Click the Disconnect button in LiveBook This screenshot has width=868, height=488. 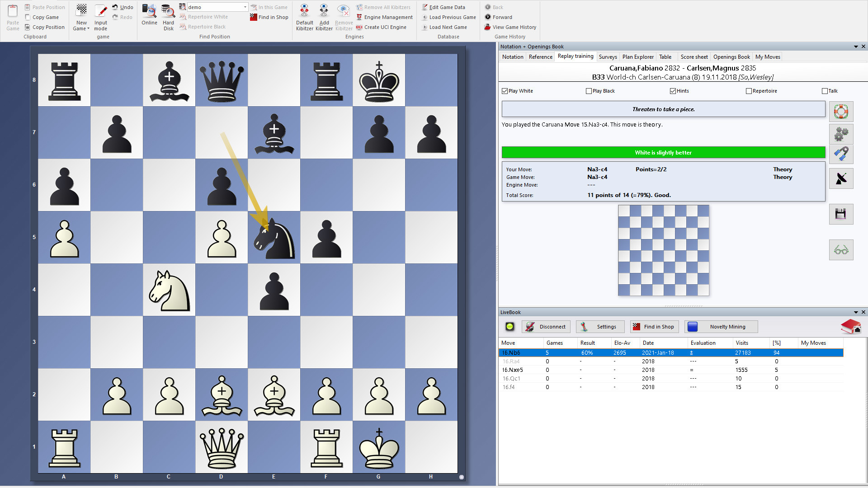(544, 327)
